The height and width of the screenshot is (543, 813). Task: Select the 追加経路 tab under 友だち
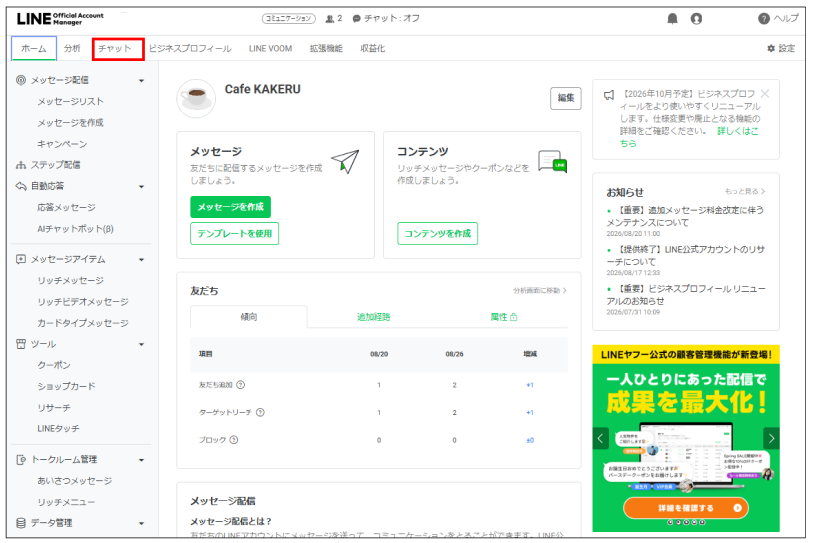click(x=373, y=317)
